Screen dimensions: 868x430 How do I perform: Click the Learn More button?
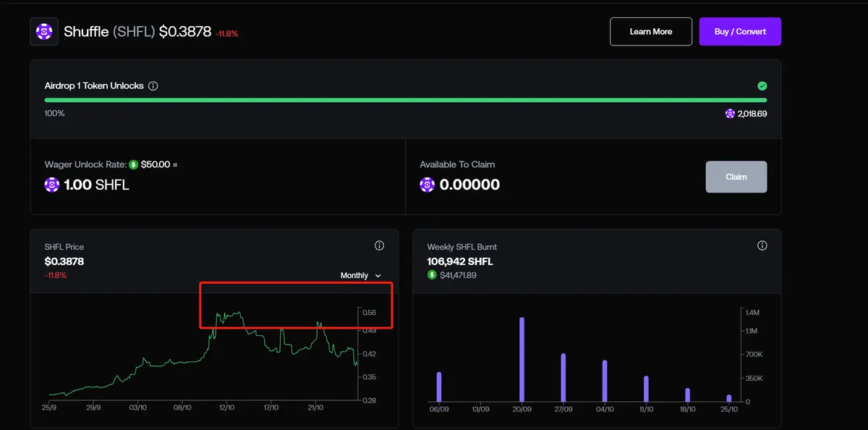651,32
